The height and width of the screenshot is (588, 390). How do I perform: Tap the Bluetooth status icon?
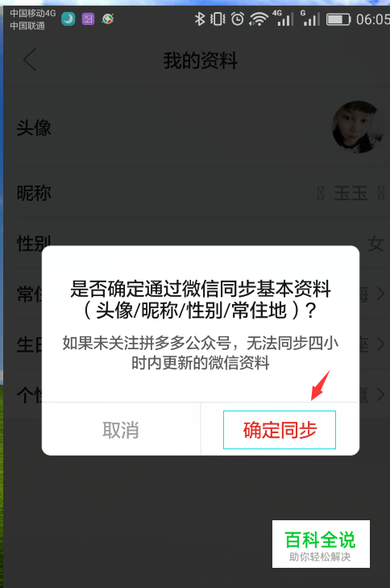point(200,19)
